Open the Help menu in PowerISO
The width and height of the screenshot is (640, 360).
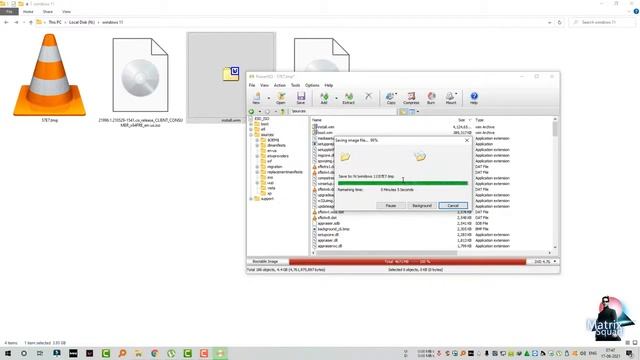coord(329,85)
